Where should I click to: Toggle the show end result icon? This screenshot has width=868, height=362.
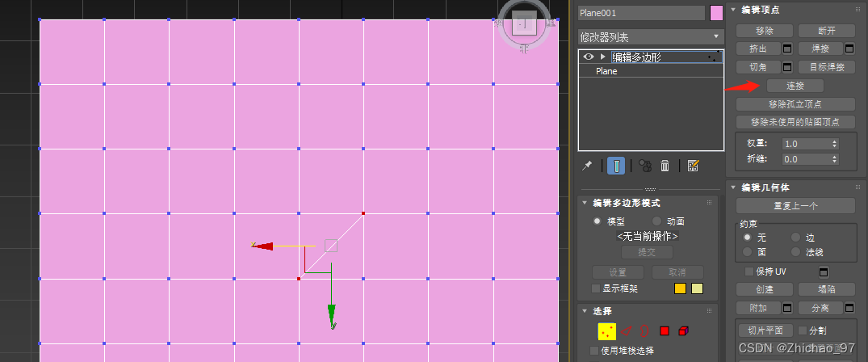(x=616, y=165)
